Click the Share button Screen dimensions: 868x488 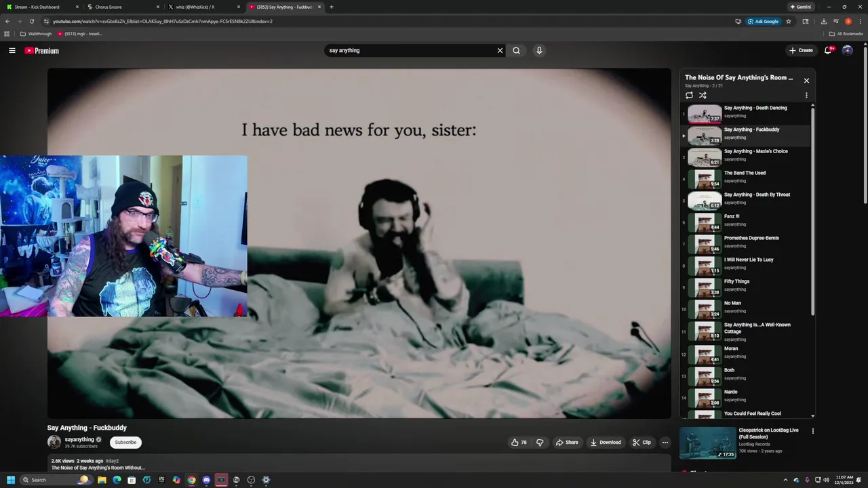(x=567, y=443)
